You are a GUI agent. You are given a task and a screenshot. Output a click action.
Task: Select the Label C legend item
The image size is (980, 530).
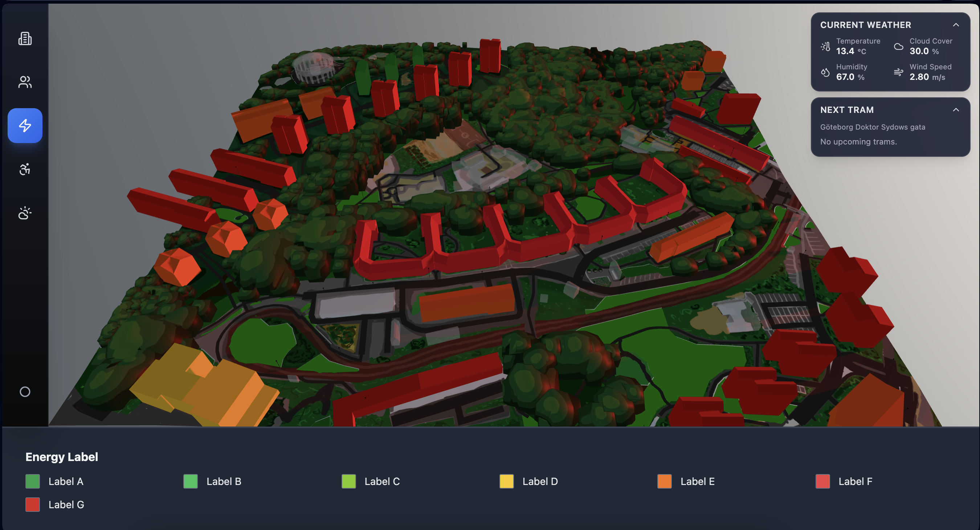tap(381, 481)
